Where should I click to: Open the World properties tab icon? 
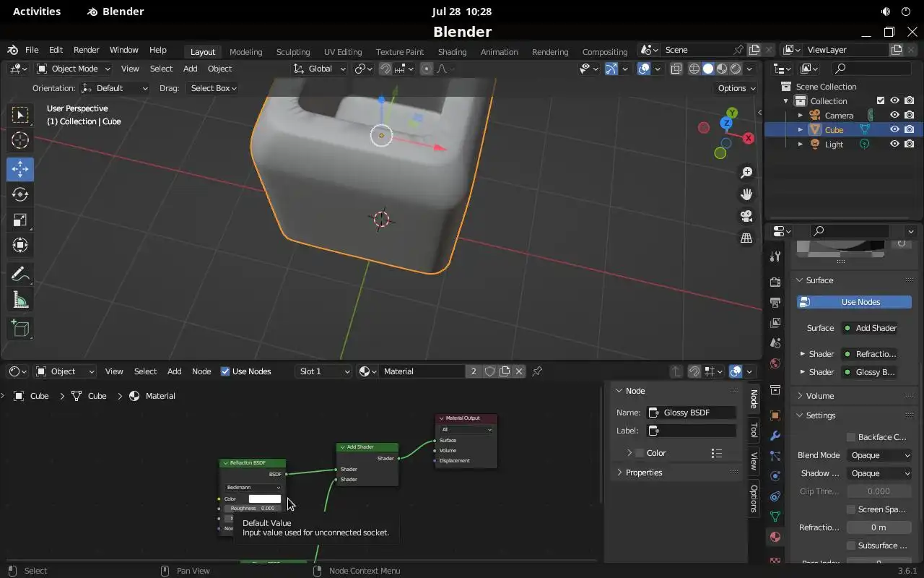point(775,363)
